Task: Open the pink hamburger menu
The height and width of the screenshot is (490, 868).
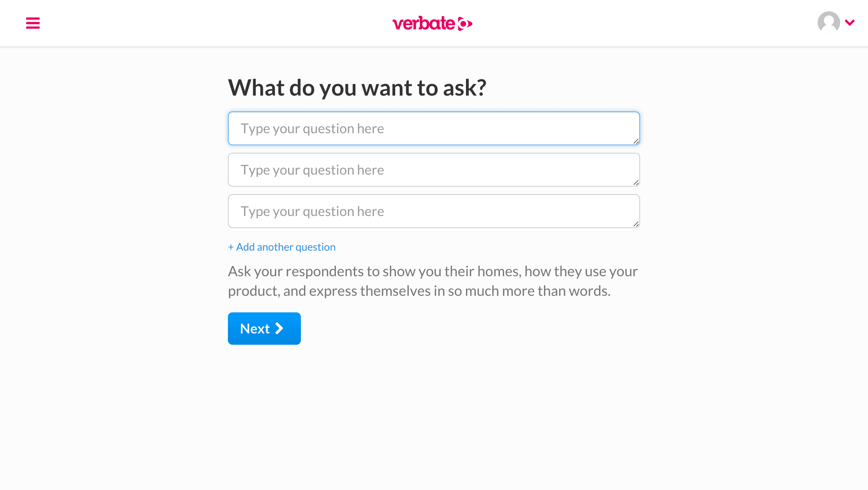Action: click(x=33, y=23)
